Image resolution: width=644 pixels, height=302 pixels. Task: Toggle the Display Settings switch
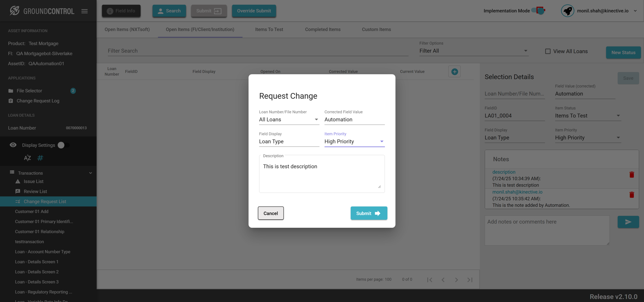pos(63,145)
